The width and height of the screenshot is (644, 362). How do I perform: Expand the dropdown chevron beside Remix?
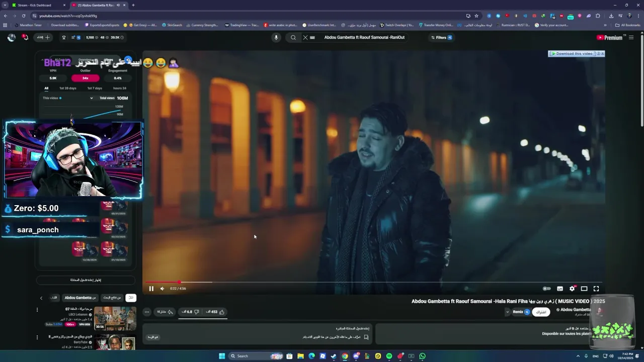pos(507,312)
